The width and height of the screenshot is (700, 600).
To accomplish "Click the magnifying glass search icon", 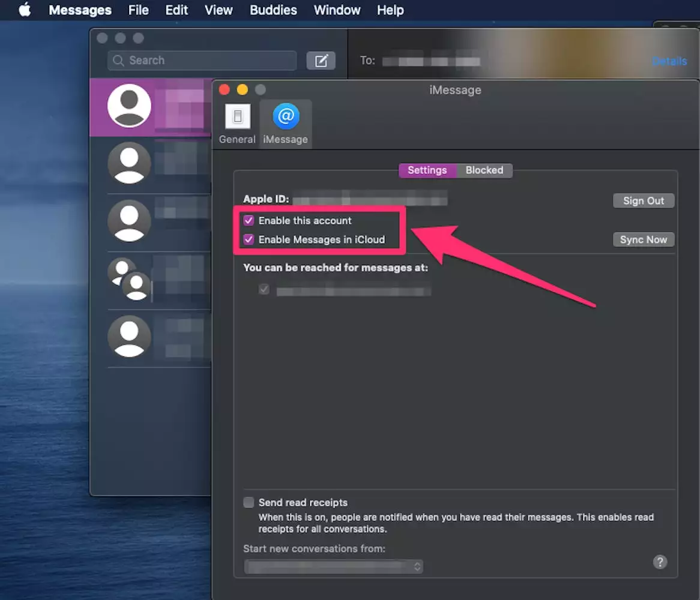I will tap(118, 60).
